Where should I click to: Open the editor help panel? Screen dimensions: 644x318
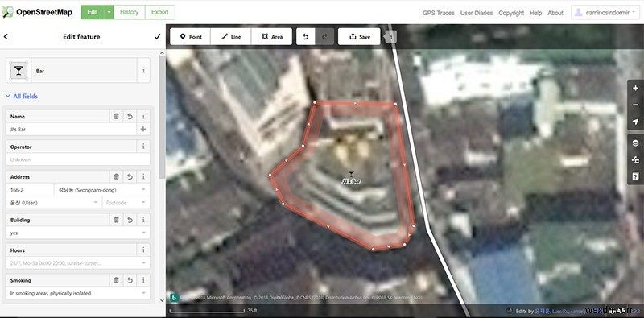(635, 176)
